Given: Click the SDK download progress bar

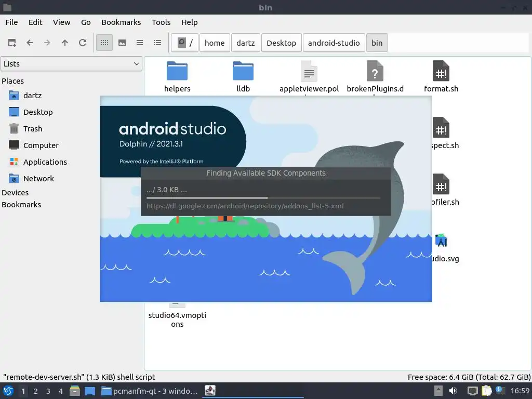Looking at the screenshot, I should 263,198.
